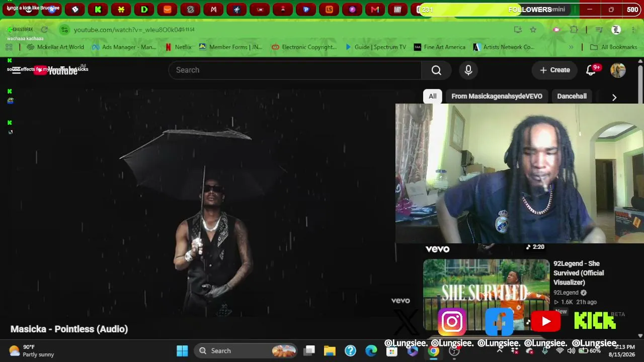Open the Get Help taskbar icon
Viewport: 644px width, 362px height.
[x=350, y=351]
